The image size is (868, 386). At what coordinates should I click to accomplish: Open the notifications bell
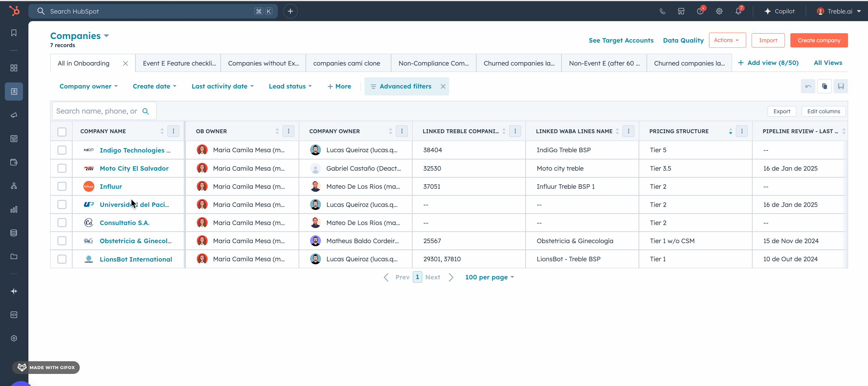pyautogui.click(x=738, y=11)
